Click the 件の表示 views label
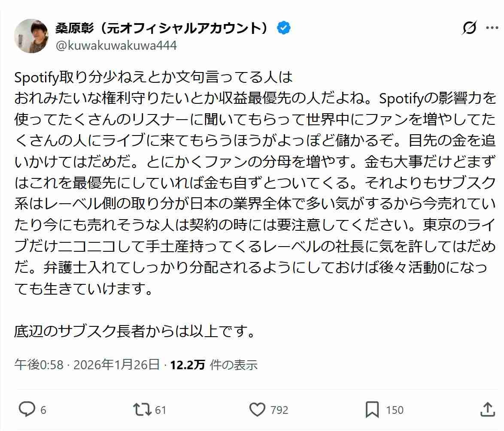The width and height of the screenshot is (504, 431). coord(234,365)
